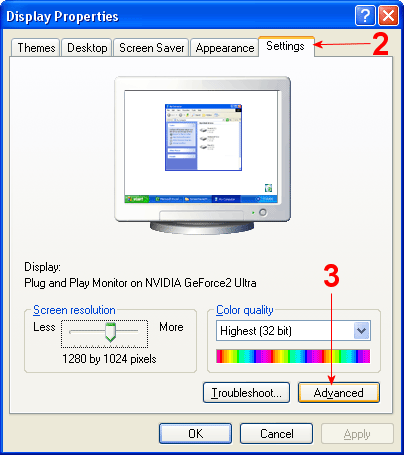Screen dimensions: 404x455
Task: Confirm with the OK button
Action: (195, 434)
